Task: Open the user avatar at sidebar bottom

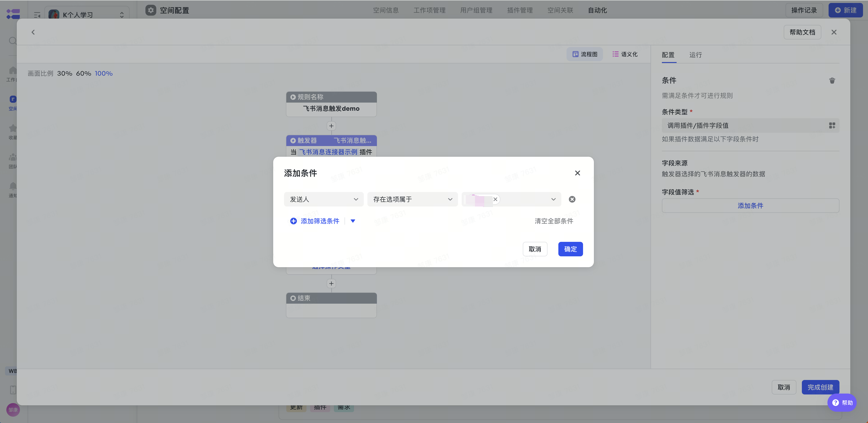Action: coord(13,410)
